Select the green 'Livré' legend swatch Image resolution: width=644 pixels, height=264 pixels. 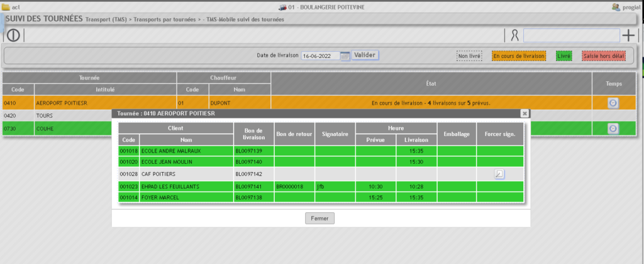pos(564,56)
